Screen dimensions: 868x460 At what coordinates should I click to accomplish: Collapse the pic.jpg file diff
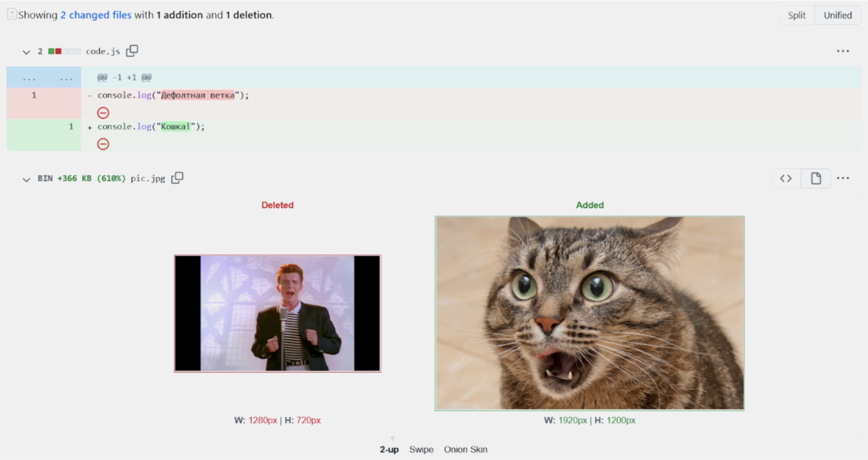tap(26, 179)
